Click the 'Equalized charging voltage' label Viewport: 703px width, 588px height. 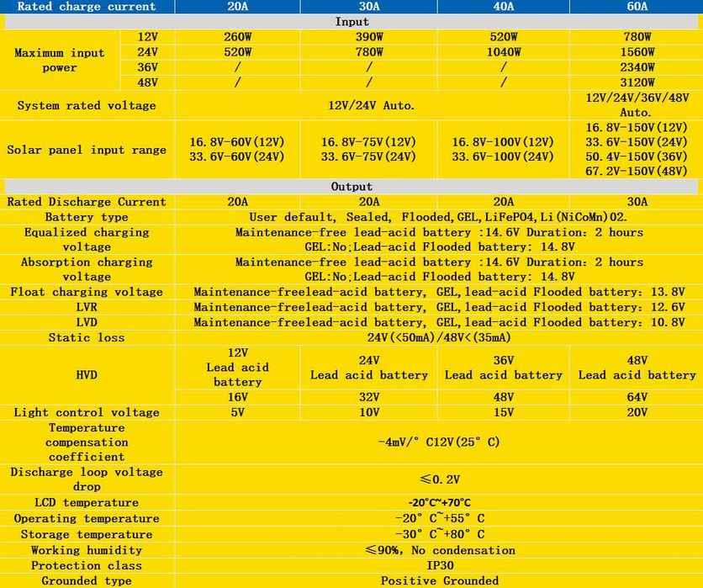click(87, 240)
